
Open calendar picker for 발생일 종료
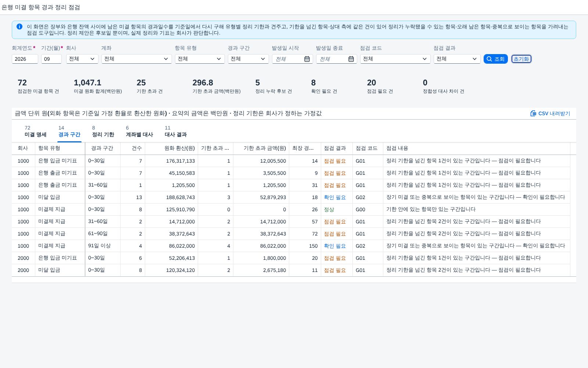(351, 59)
